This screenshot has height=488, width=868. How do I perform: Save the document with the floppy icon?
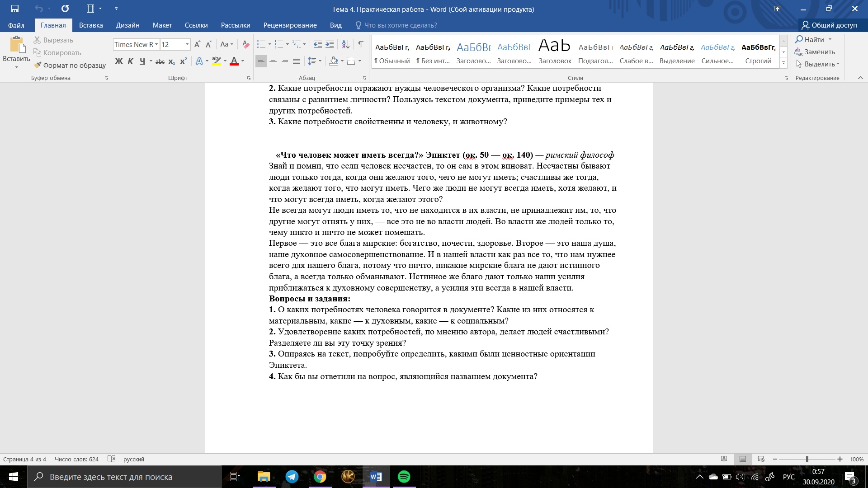(x=15, y=9)
